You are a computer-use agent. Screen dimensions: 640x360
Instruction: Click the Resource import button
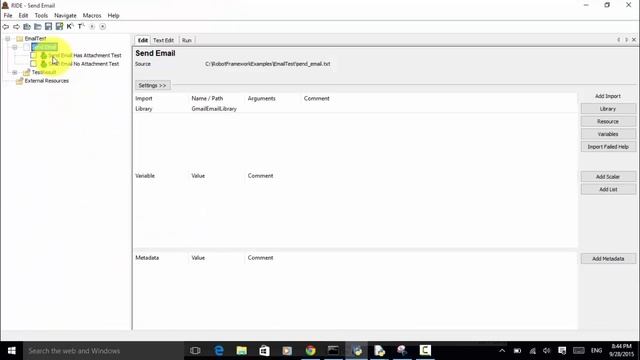608,122
